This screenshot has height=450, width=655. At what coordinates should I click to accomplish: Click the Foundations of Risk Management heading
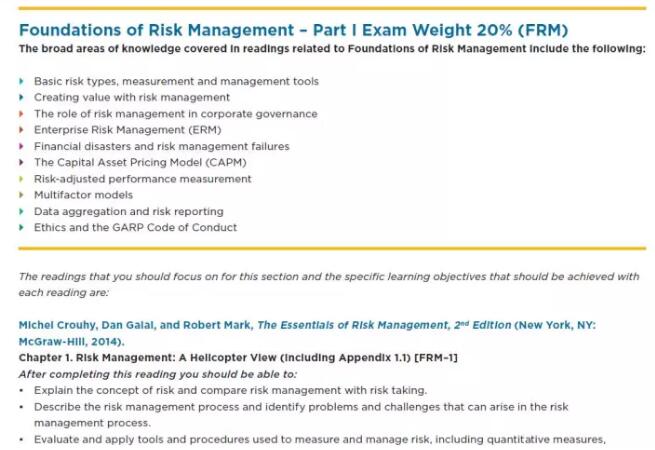click(292, 30)
